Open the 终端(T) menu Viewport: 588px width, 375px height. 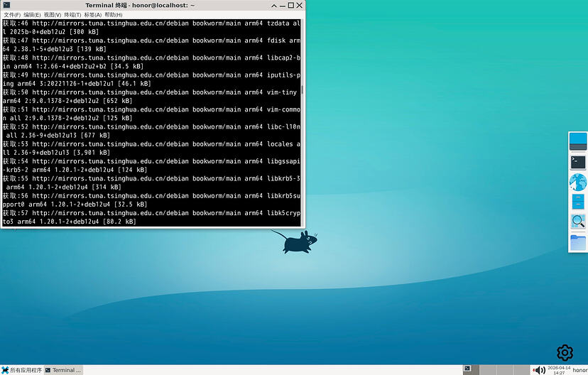(72, 15)
